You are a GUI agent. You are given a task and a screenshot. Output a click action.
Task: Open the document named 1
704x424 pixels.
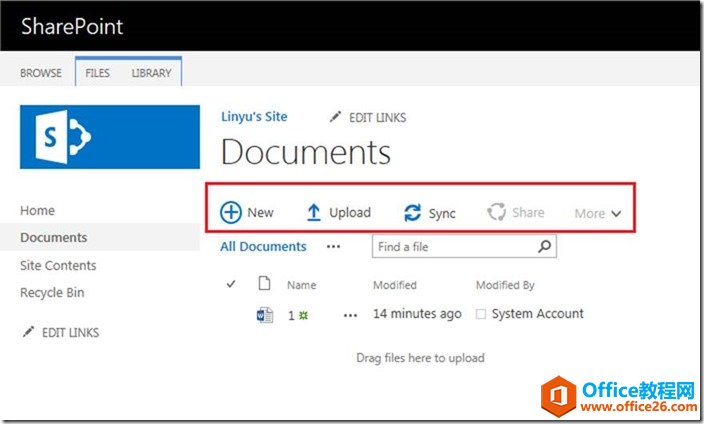(291, 315)
